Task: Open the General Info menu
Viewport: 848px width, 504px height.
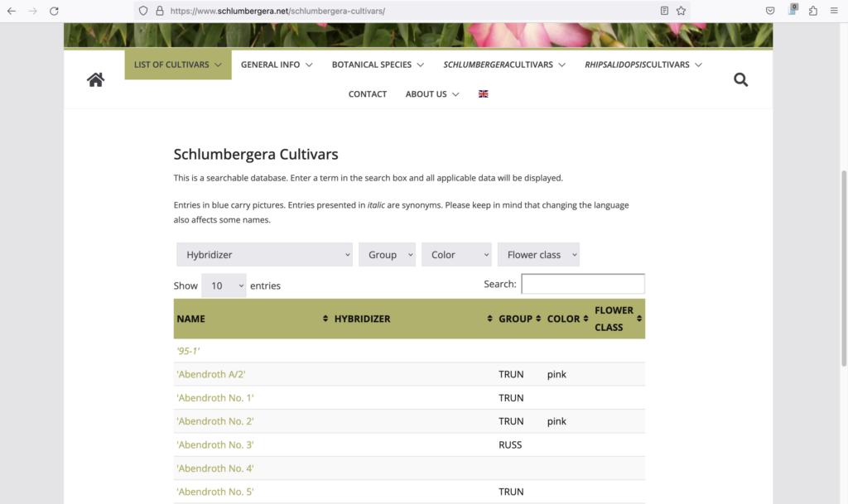Action: (x=277, y=65)
